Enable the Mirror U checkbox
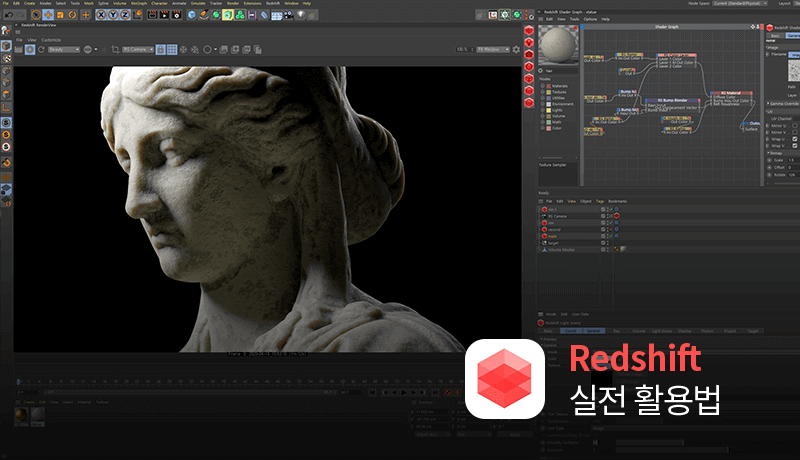The width and height of the screenshot is (800, 460). [x=794, y=125]
